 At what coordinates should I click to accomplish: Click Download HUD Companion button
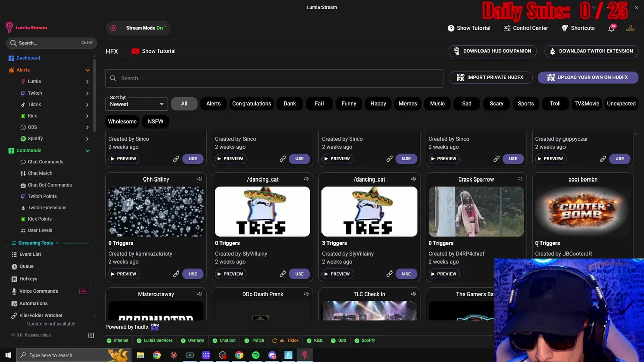tap(492, 51)
